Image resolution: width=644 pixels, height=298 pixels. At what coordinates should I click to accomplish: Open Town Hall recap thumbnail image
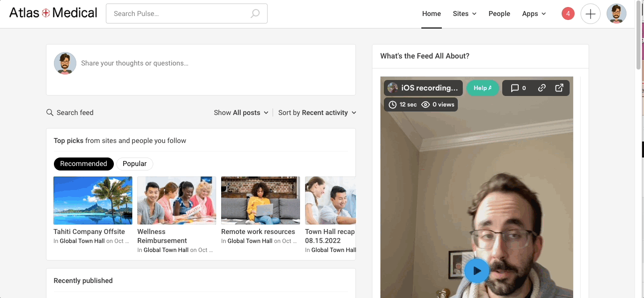[x=330, y=200]
